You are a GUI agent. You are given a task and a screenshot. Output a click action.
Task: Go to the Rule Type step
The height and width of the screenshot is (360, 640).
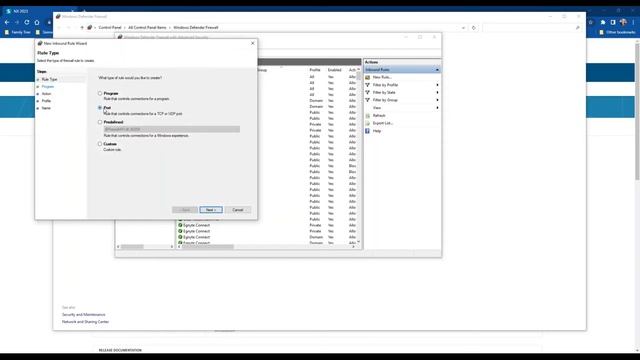tap(49, 79)
